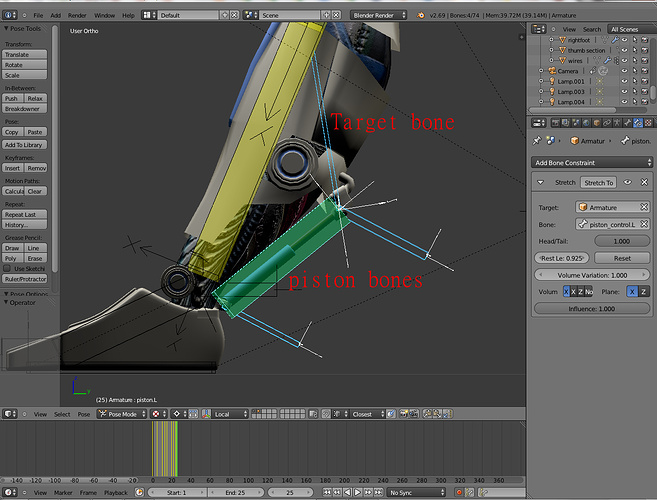Viewport: 657px width, 500px height.
Task: Open the Object Constraints chain-link tab
Action: click(607, 123)
